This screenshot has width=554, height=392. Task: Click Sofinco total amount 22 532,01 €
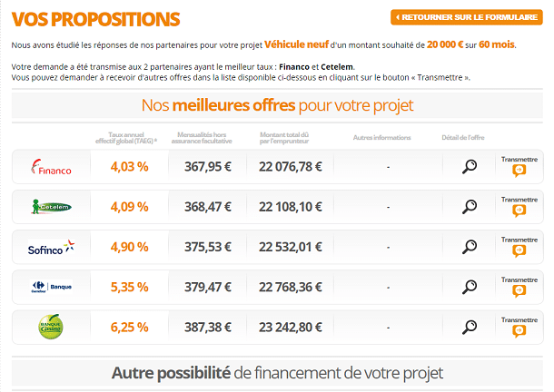click(x=291, y=247)
